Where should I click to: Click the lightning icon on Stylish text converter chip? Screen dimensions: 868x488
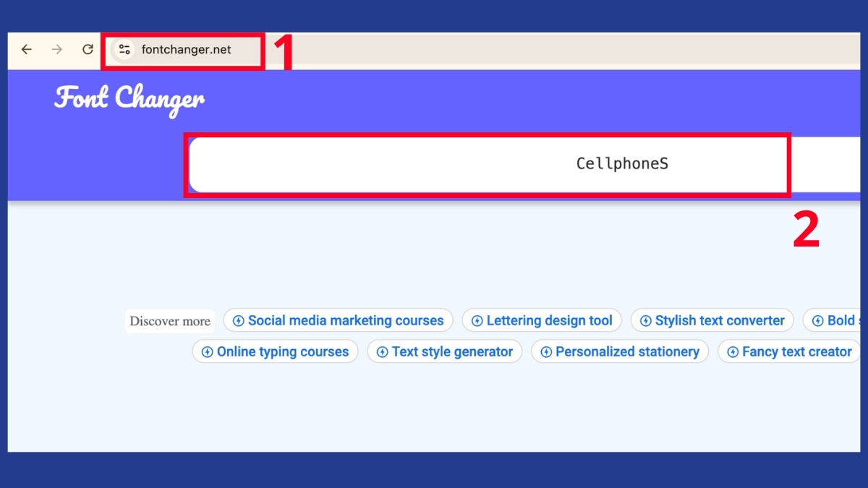pyautogui.click(x=646, y=320)
